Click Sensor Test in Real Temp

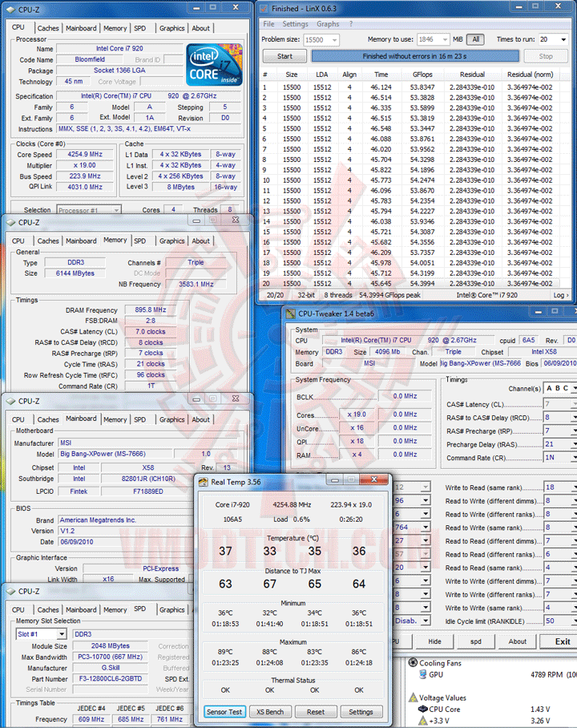[224, 712]
